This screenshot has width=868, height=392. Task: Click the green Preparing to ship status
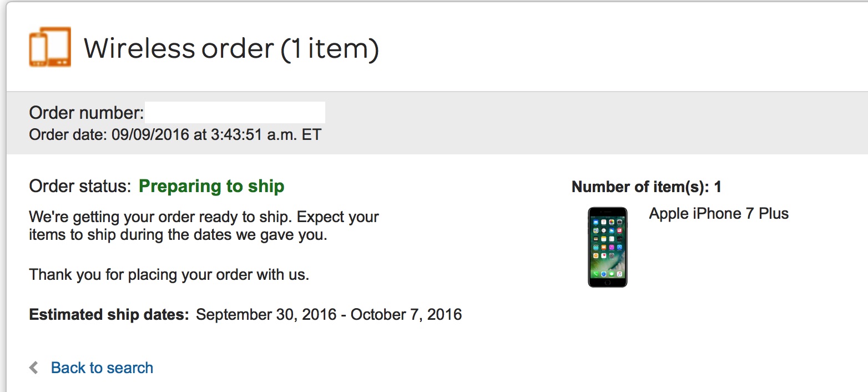tap(211, 186)
